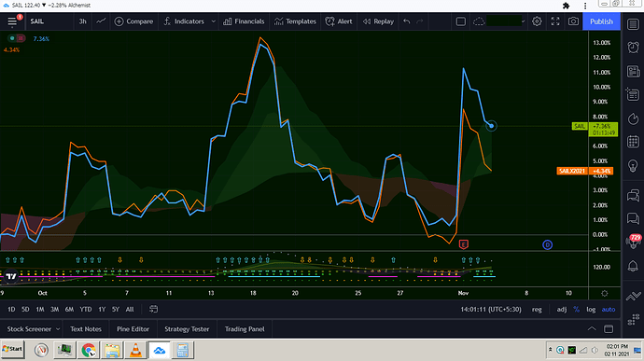Open public chats icon
Viewport: 644px width, 361px height.
click(633, 195)
